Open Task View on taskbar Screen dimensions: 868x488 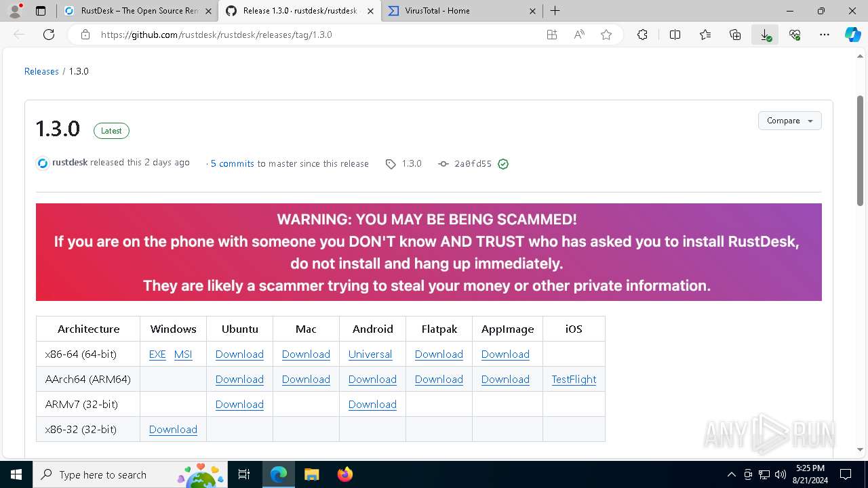(x=244, y=474)
